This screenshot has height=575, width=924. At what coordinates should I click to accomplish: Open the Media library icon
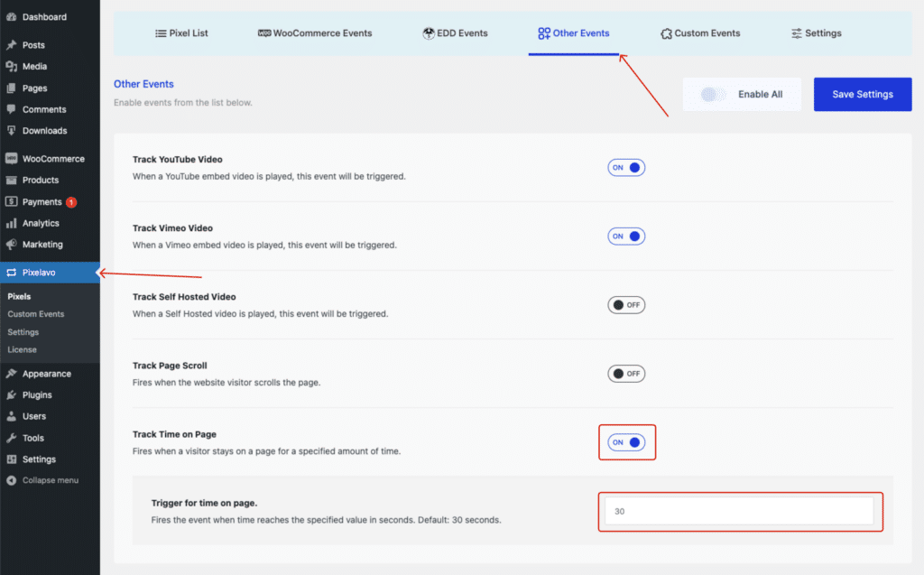[x=11, y=67]
